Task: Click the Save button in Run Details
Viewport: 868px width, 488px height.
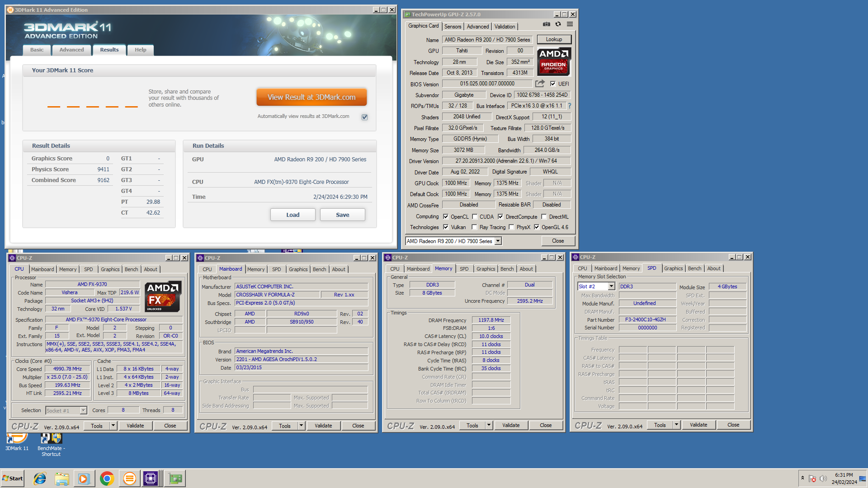Action: (x=342, y=215)
